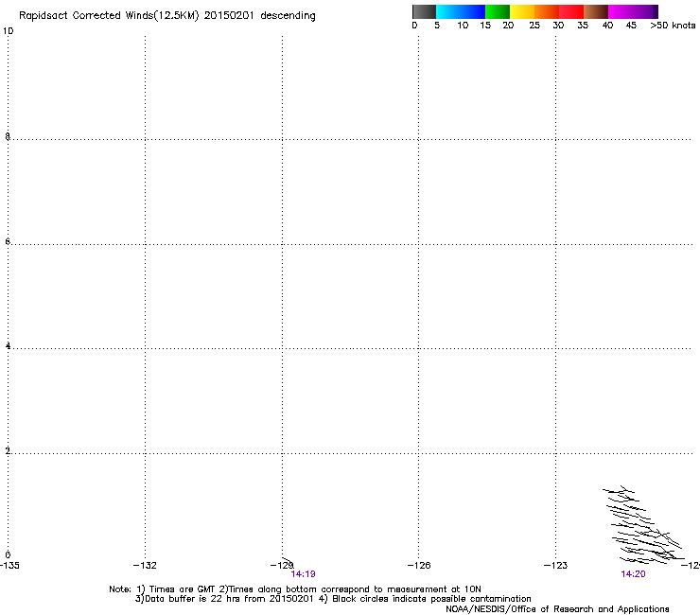Click the purple time label '14:20'

tap(633, 574)
